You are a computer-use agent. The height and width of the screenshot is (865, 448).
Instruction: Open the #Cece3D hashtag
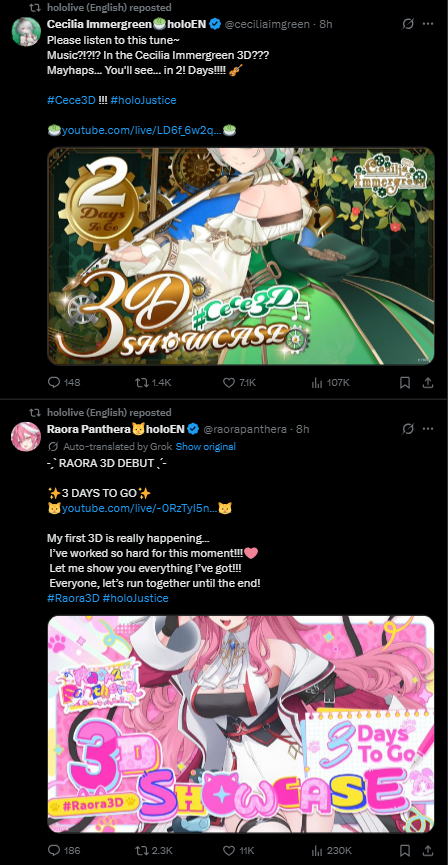71,100
